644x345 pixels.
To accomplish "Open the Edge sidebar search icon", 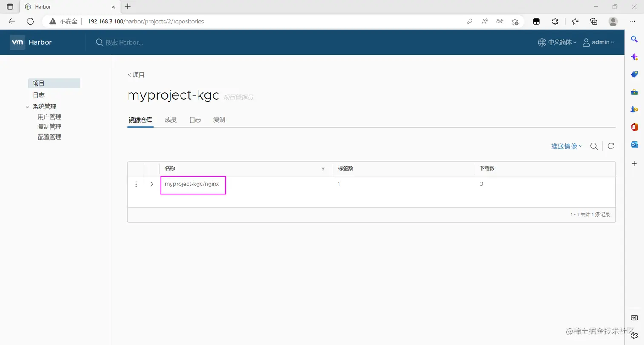I will [x=634, y=39].
